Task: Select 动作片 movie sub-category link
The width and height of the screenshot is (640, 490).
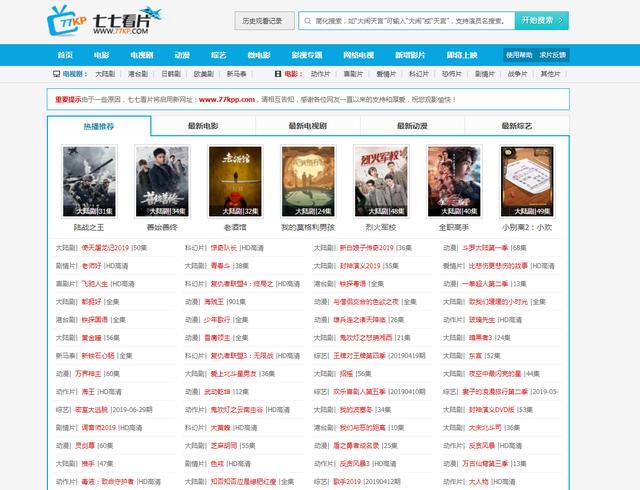Action: tap(320, 74)
